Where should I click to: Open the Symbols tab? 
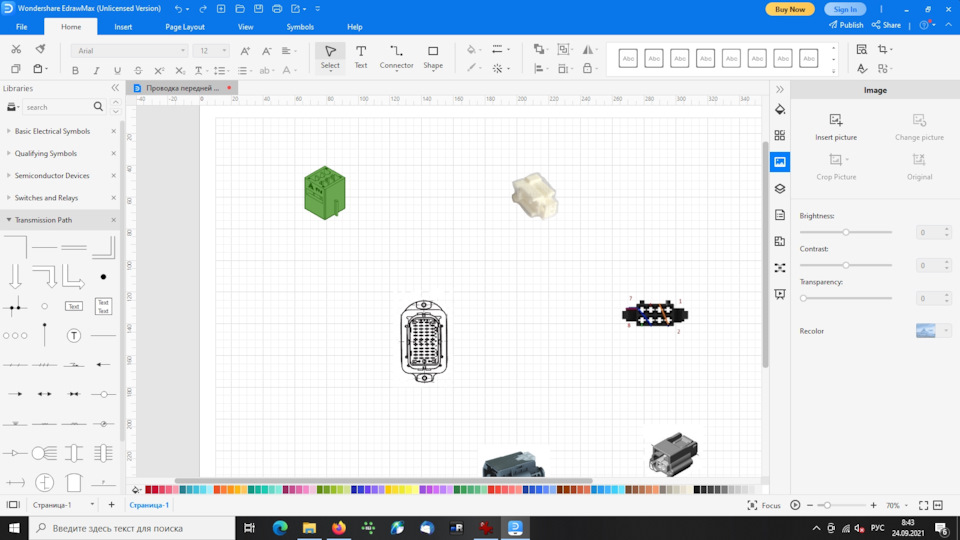tap(300, 27)
